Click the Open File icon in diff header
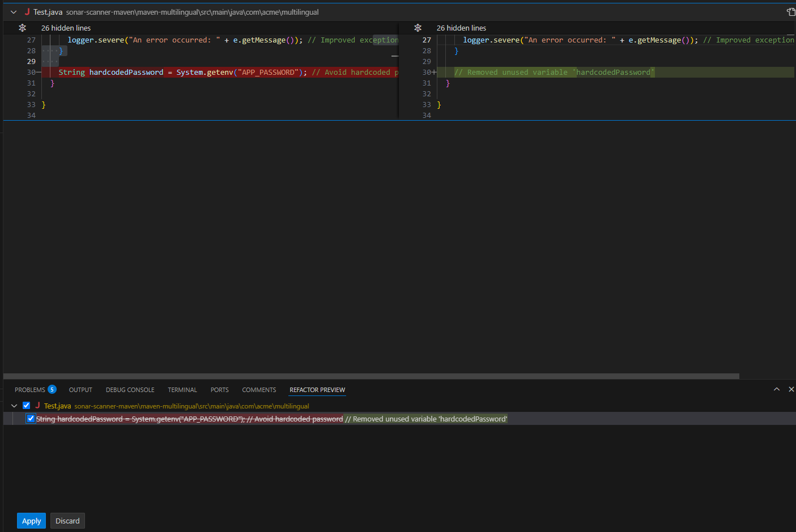 point(791,12)
